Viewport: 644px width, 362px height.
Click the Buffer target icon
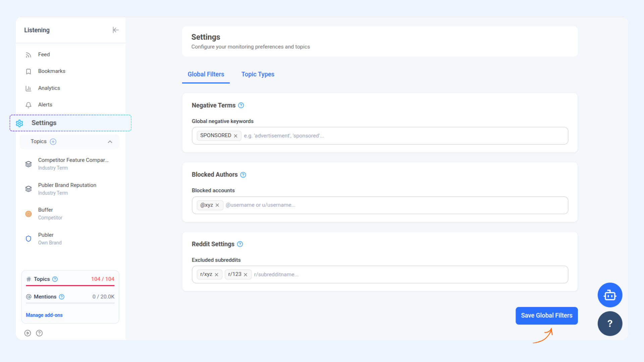click(x=29, y=214)
